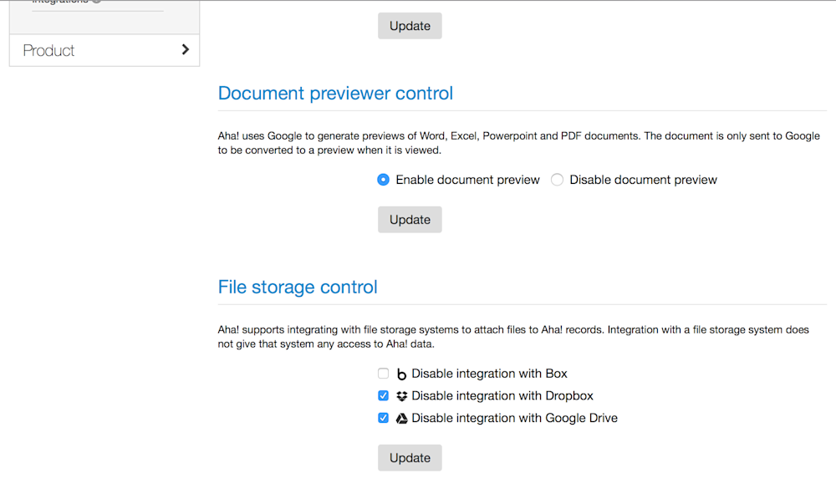Uncheck Disable integration with Google Drive
836x504 pixels.
click(x=383, y=418)
